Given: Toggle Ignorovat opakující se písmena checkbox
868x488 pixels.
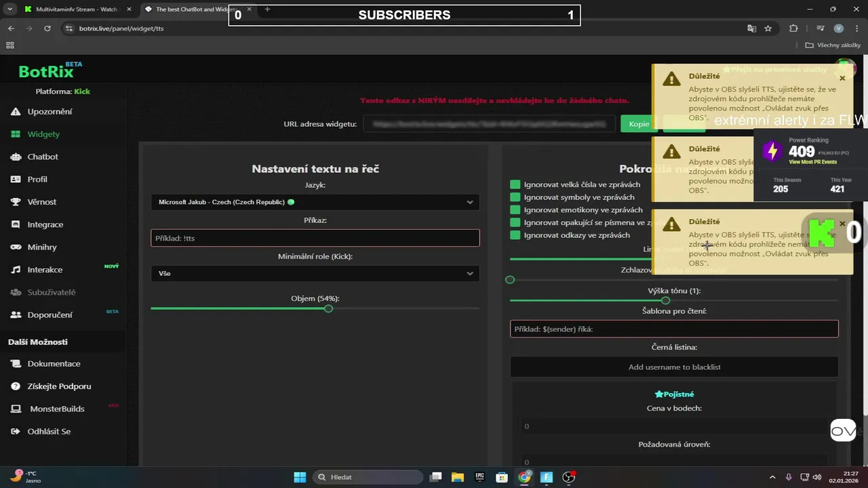Looking at the screenshot, I should point(515,222).
